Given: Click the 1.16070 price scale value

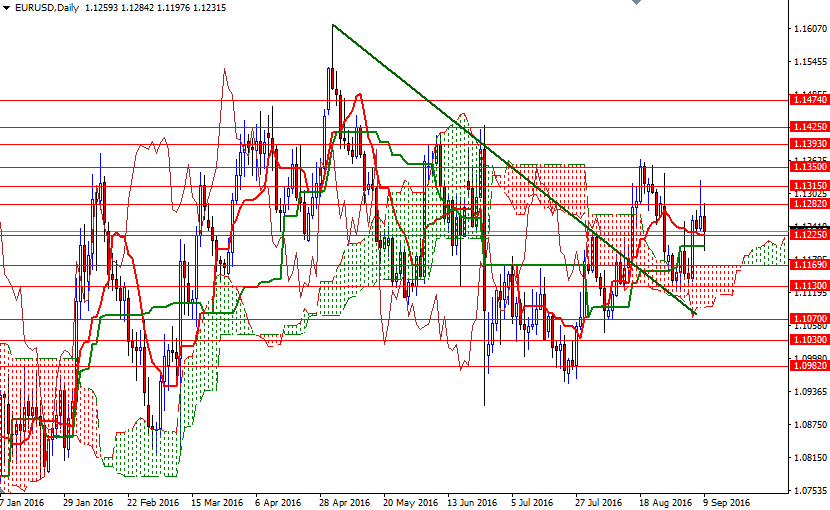Looking at the screenshot, I should 810,29.
